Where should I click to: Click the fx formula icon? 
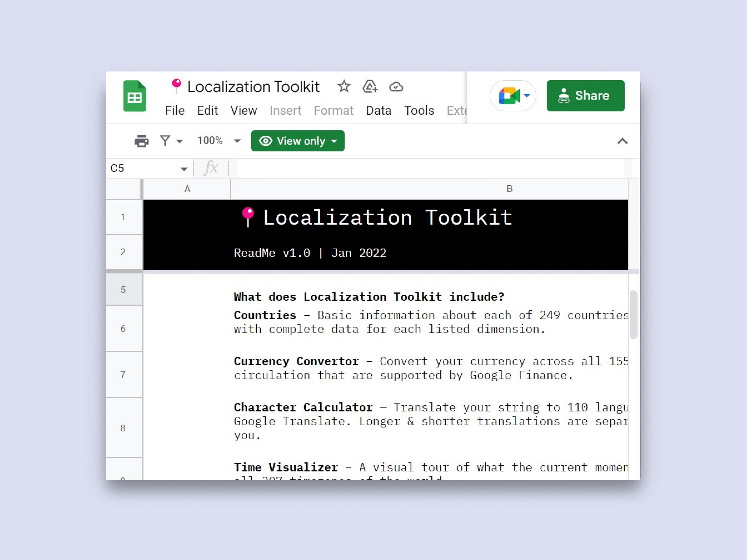point(211,168)
